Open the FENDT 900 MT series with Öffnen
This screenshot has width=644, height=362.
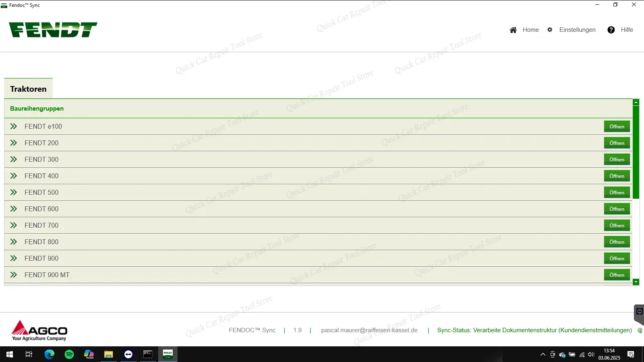pyautogui.click(x=617, y=275)
